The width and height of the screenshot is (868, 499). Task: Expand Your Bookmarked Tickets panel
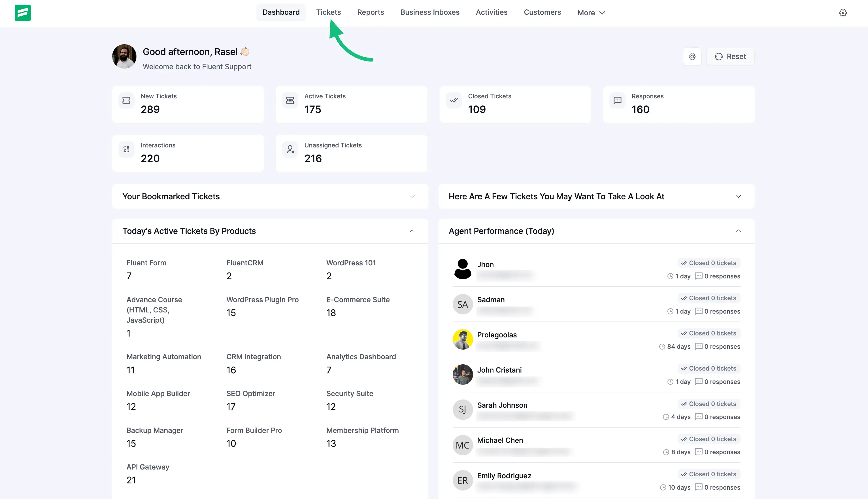(412, 197)
